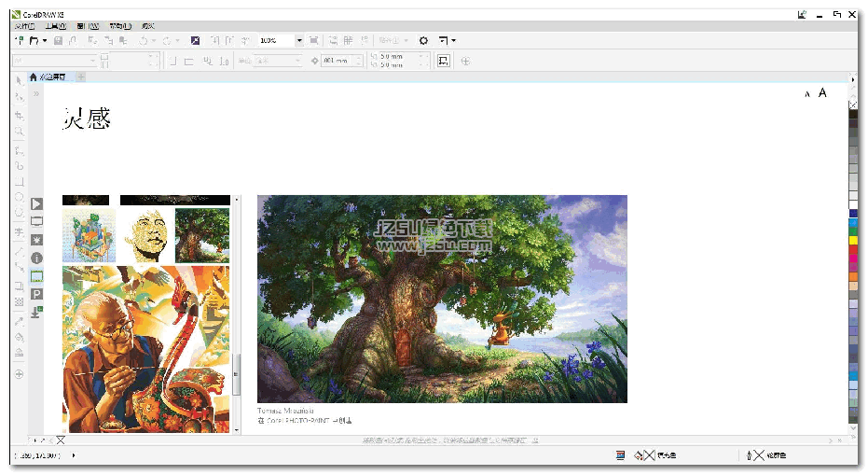Click the full-screen preview icon
This screenshot has height=475, width=868.
tap(314, 40)
